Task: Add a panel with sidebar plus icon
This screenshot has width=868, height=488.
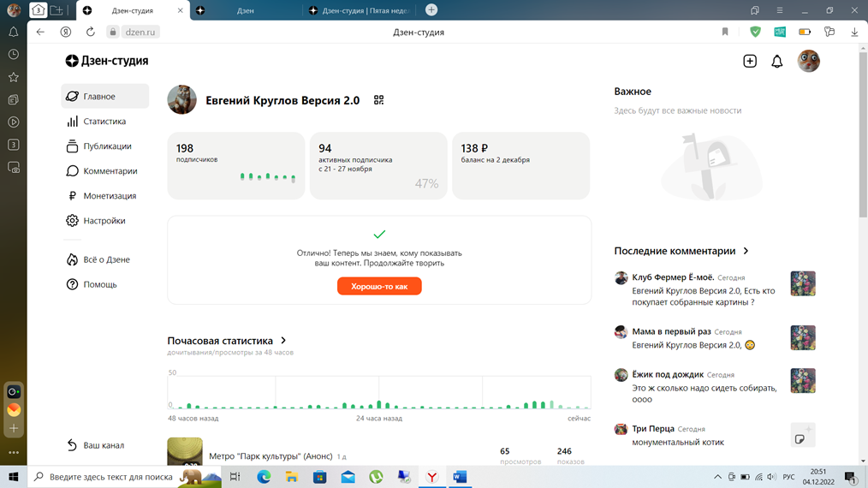Action: 14,428
